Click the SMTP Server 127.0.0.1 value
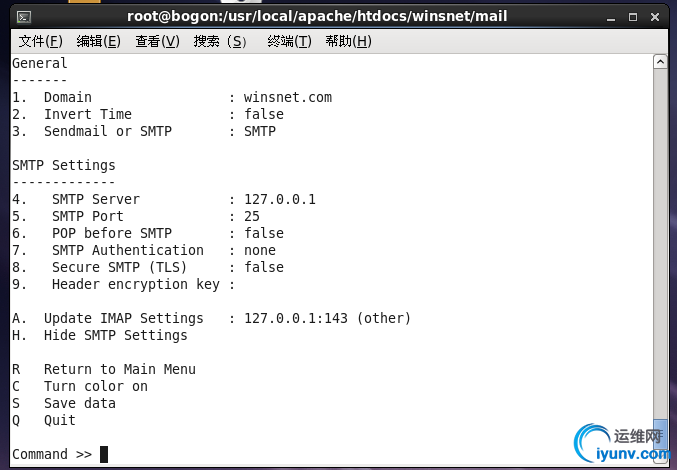This screenshot has height=470, width=677. tap(280, 199)
